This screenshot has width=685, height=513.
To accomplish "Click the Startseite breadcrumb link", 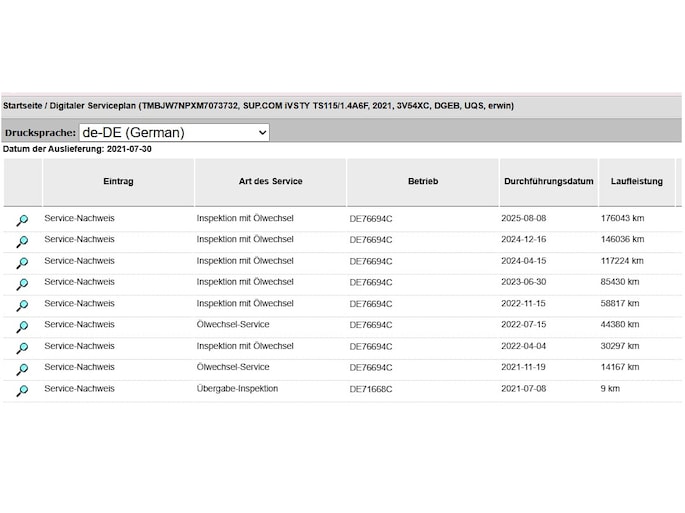I will tap(24, 104).
